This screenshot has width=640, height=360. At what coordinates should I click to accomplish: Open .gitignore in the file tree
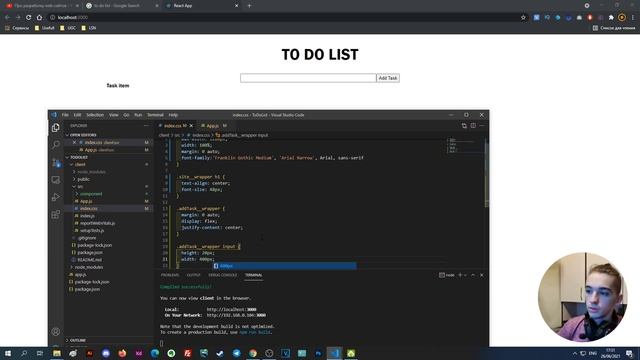pos(87,238)
